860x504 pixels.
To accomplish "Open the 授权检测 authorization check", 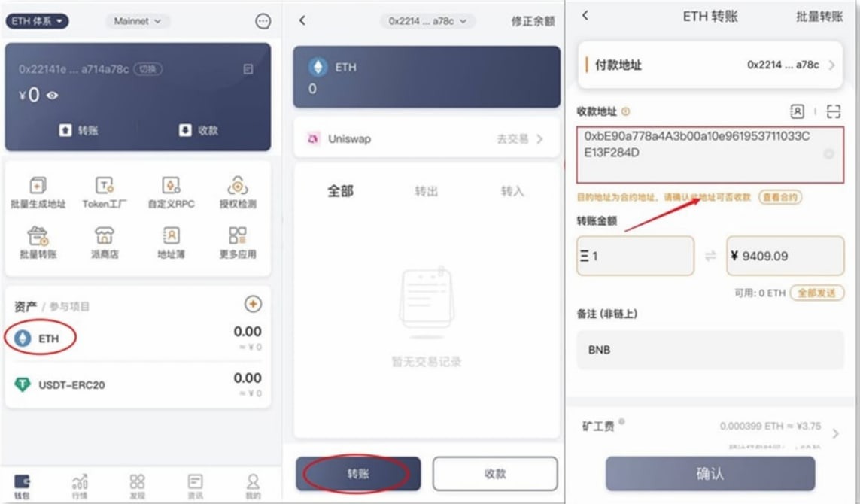I will pyautogui.click(x=238, y=192).
